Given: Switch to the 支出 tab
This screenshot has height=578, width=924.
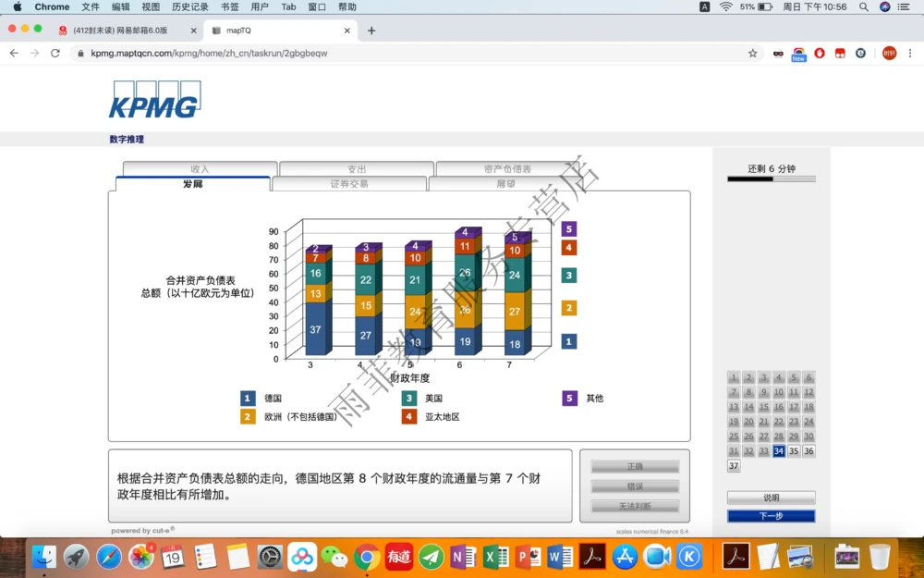Looking at the screenshot, I should coord(356,169).
